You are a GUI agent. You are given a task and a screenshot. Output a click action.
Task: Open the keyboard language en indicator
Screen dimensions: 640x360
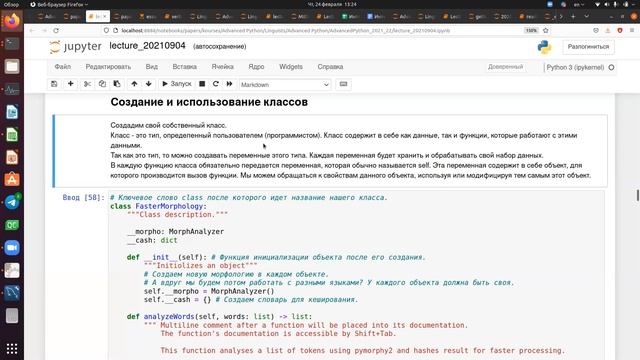point(578,4)
